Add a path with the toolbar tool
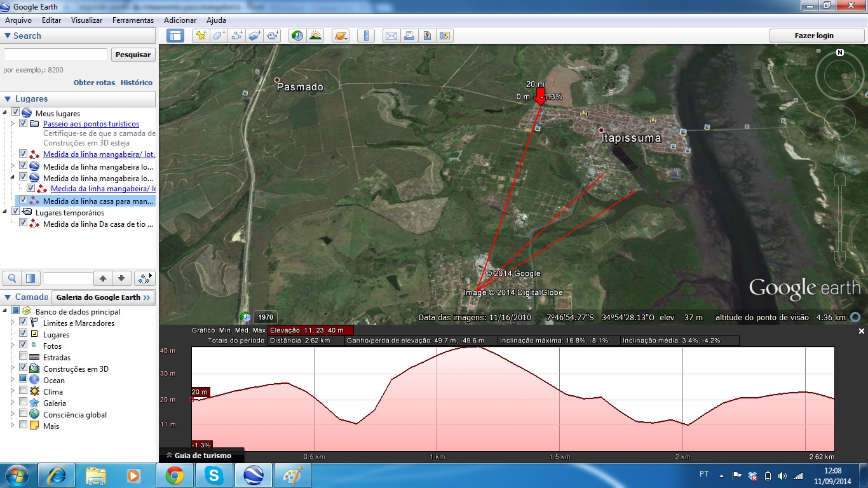 [237, 36]
